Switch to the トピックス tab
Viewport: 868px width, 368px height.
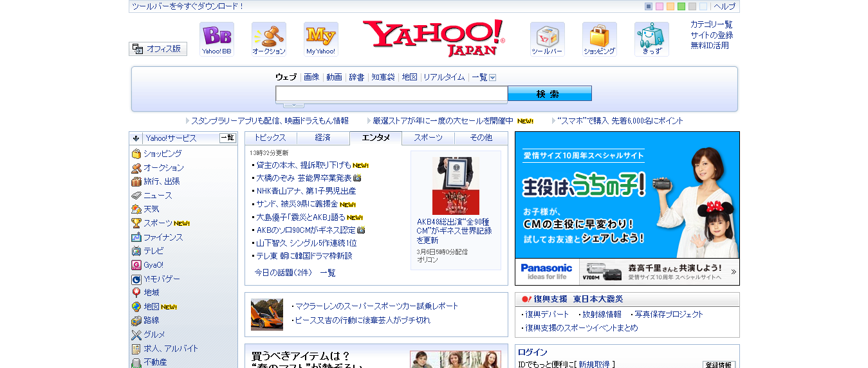click(x=270, y=138)
